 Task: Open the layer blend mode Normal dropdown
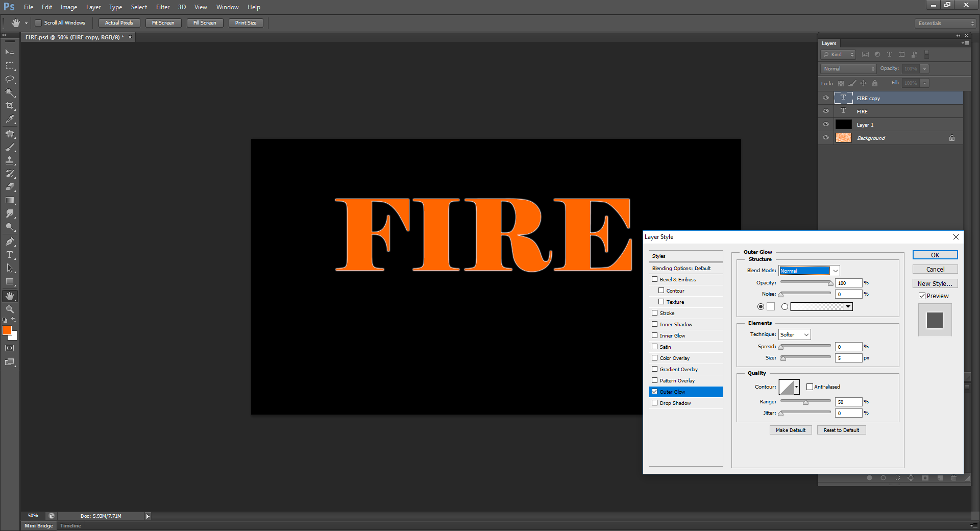pos(849,68)
